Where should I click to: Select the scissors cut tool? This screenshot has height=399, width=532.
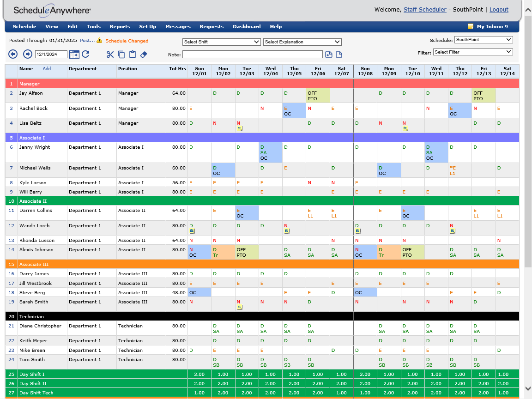(x=110, y=54)
